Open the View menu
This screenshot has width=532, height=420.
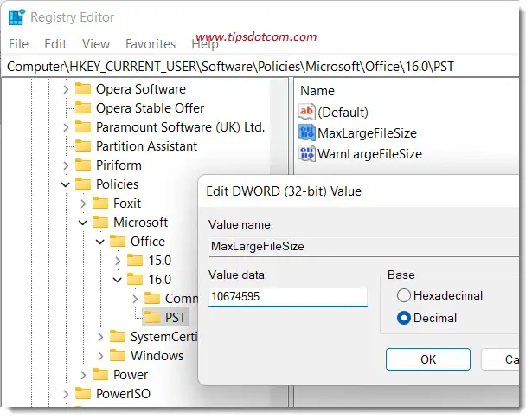[x=96, y=44]
